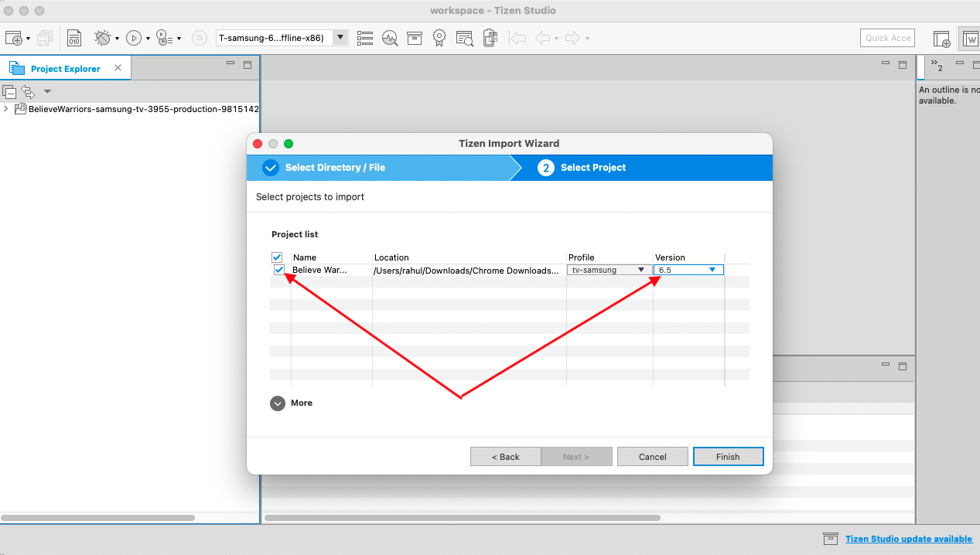This screenshot has width=980, height=555.
Task: Click the Run play toolbar icon
Action: (134, 38)
